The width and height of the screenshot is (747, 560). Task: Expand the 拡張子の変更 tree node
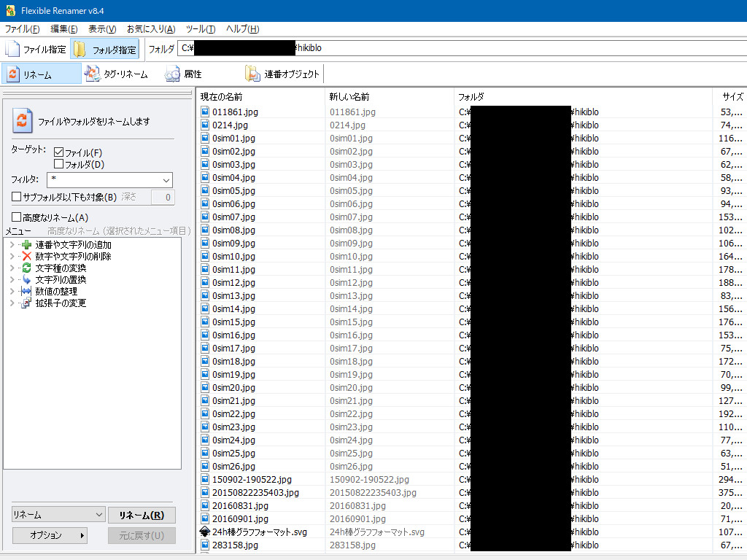[12, 303]
